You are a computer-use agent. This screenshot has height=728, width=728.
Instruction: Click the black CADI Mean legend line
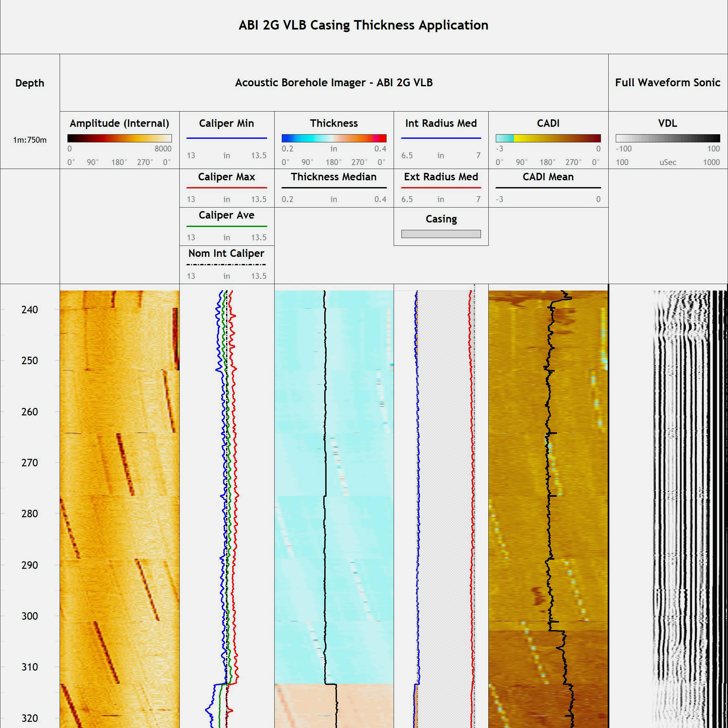click(x=548, y=188)
